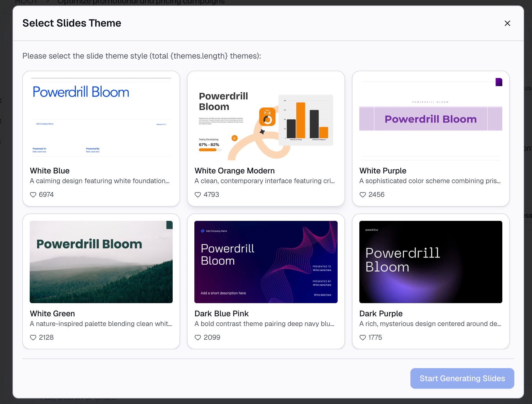Select the White Orange Modern preview thumbnail
532x404 pixels.
pyautogui.click(x=266, y=119)
